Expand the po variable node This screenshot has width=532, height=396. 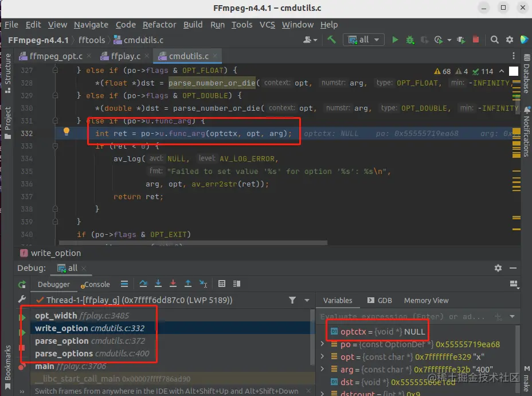(322, 344)
